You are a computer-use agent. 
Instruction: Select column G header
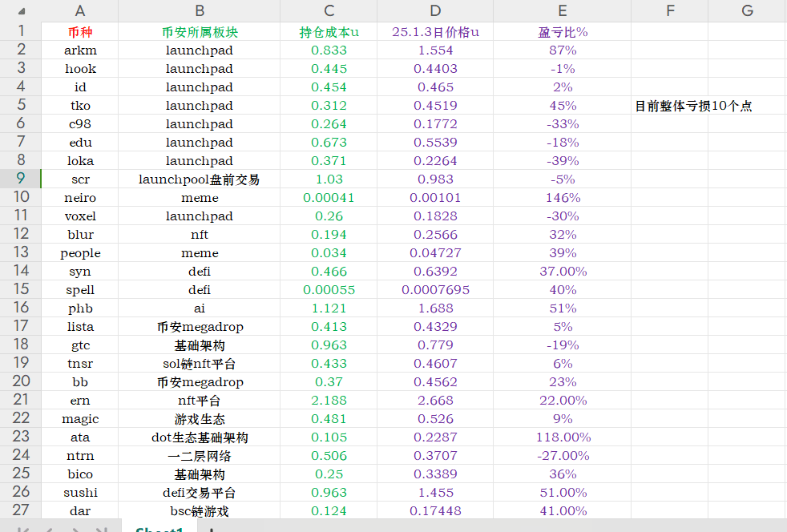tap(747, 10)
